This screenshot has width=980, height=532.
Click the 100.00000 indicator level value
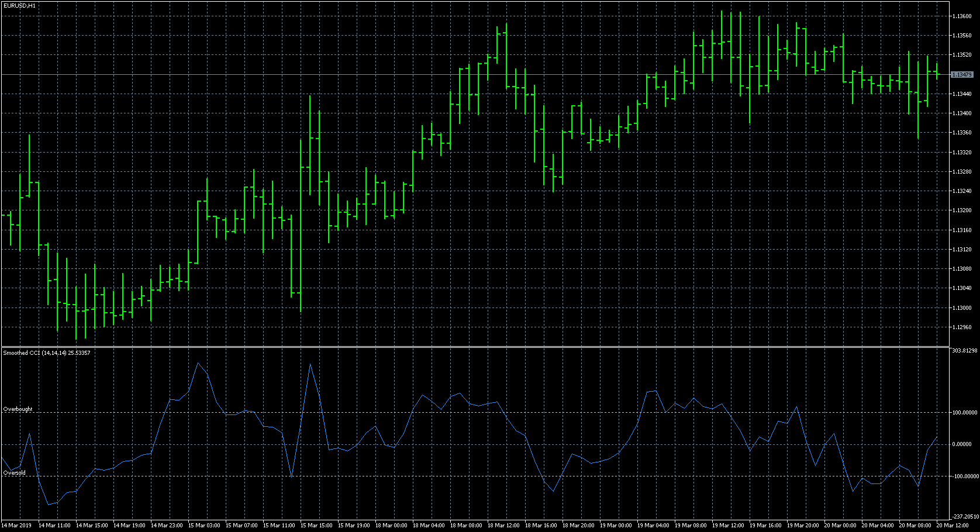point(965,413)
